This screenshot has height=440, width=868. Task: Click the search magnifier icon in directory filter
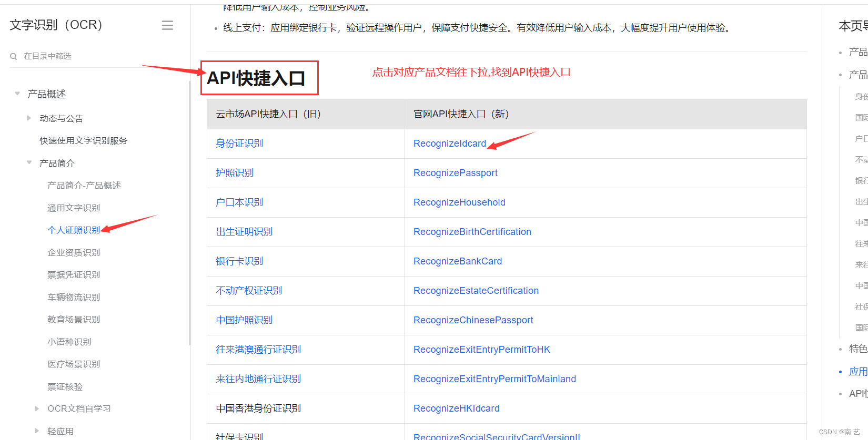tap(14, 56)
